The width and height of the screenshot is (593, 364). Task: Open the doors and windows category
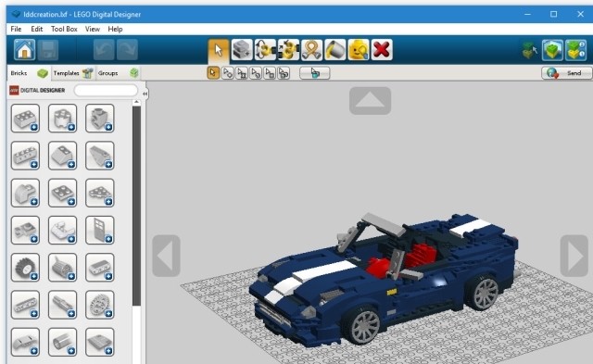point(100,231)
